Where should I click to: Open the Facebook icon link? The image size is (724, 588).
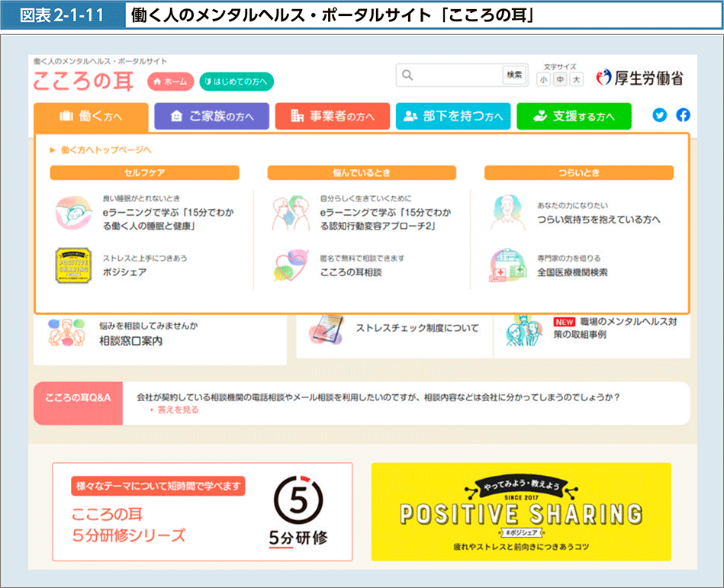click(x=683, y=115)
